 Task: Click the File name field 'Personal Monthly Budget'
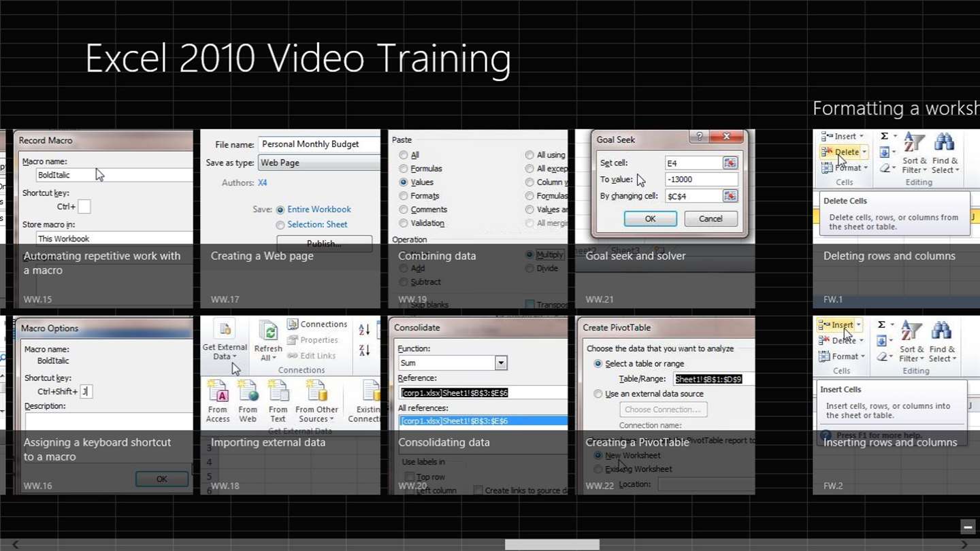point(318,144)
